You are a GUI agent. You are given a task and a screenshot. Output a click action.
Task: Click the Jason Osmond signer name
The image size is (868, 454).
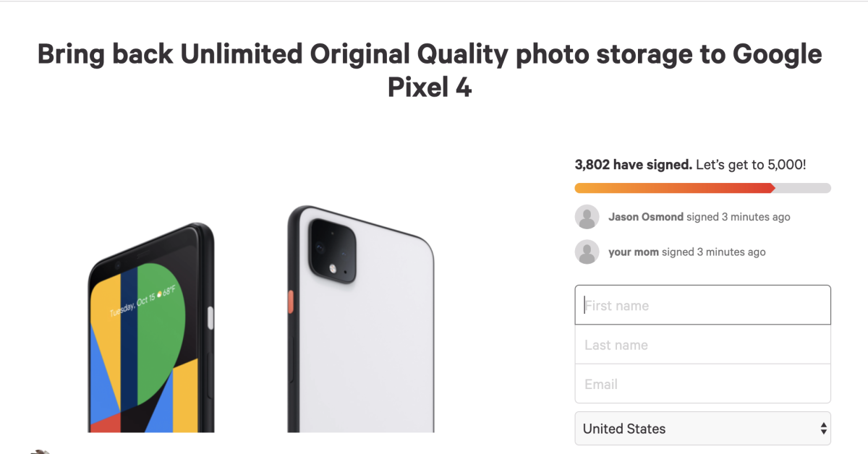645,217
